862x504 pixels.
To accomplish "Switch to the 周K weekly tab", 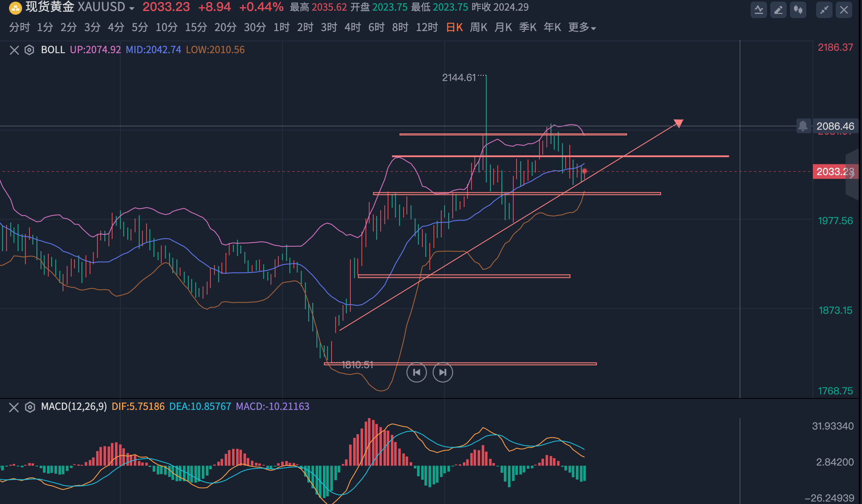I will coord(478,27).
